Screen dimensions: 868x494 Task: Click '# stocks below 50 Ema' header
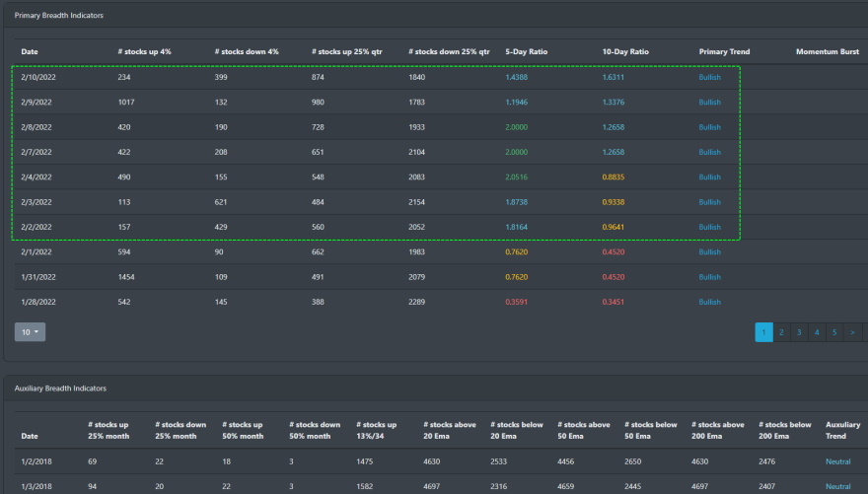(650, 430)
